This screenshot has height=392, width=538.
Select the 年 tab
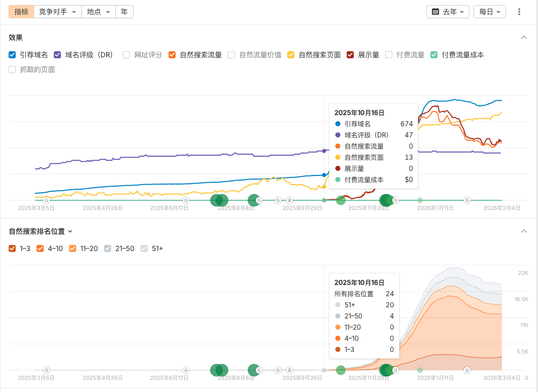124,12
